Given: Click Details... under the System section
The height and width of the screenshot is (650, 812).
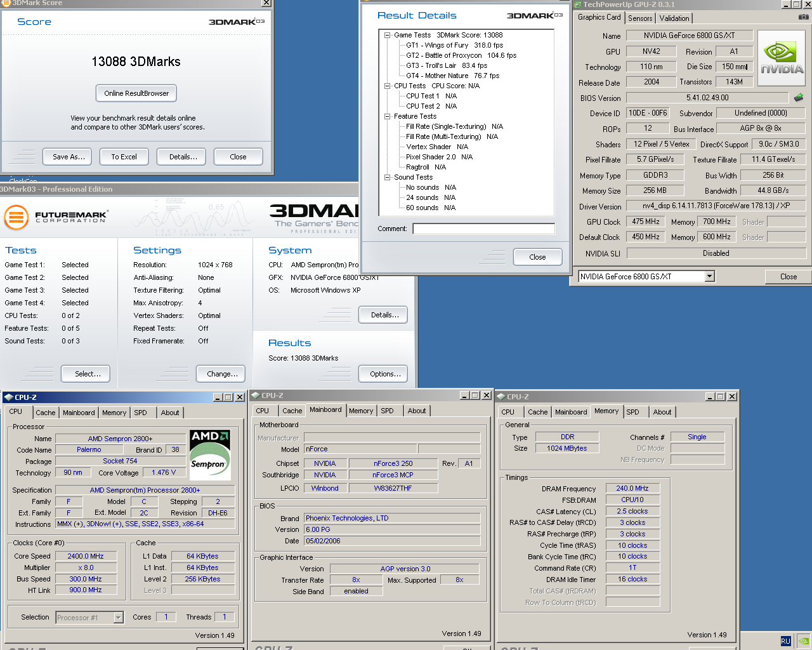Looking at the screenshot, I should pos(384,315).
